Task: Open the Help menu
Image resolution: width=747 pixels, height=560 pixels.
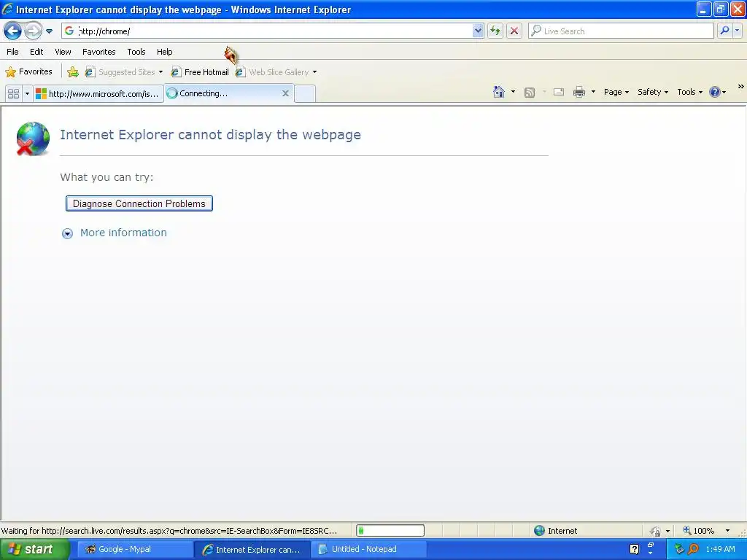Action: click(164, 52)
